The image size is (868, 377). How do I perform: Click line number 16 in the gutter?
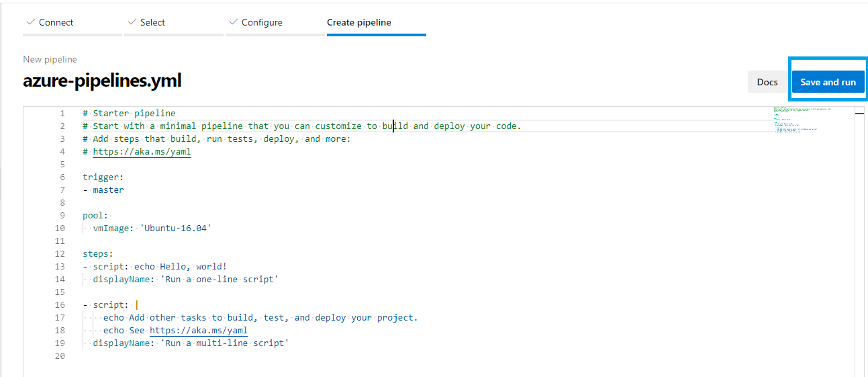coord(60,305)
